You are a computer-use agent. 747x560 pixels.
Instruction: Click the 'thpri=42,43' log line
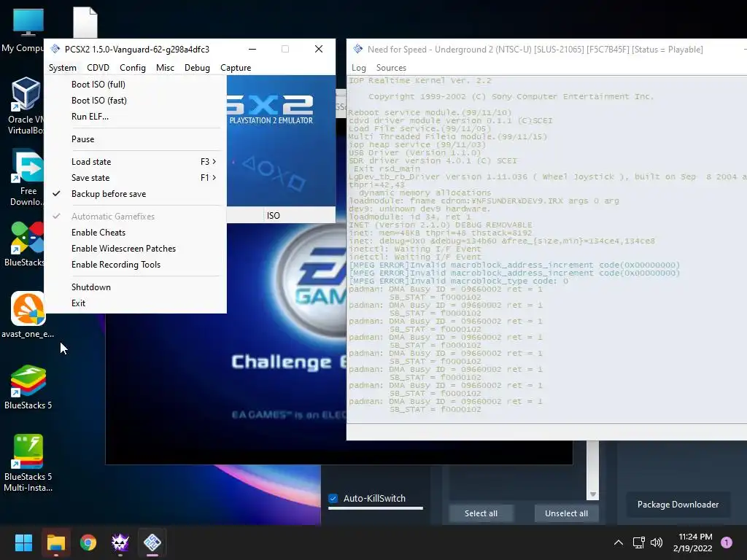tap(376, 184)
